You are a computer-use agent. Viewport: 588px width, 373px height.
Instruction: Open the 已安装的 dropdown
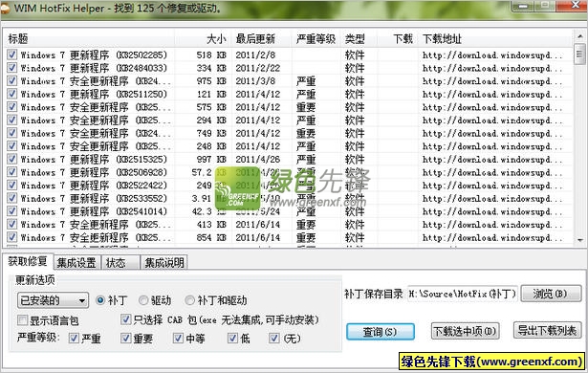coord(53,300)
